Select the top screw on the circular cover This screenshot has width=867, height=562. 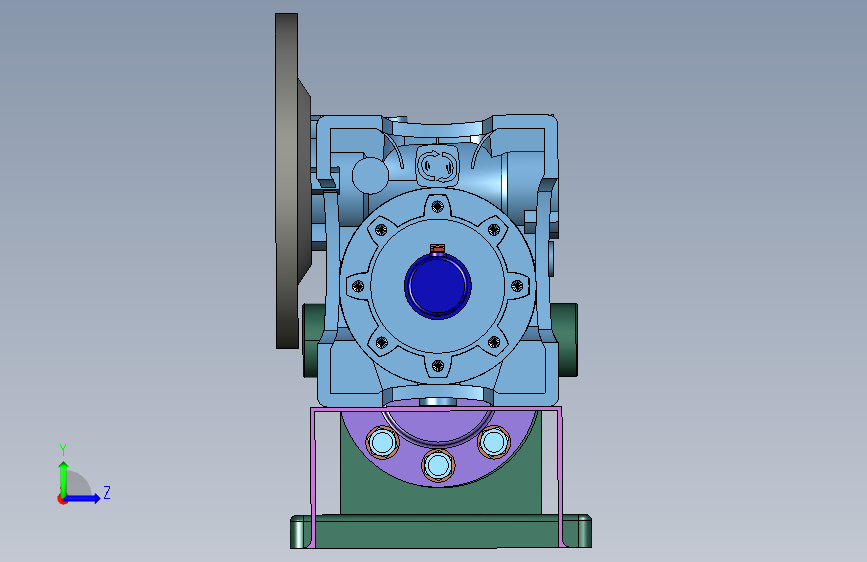pyautogui.click(x=437, y=206)
